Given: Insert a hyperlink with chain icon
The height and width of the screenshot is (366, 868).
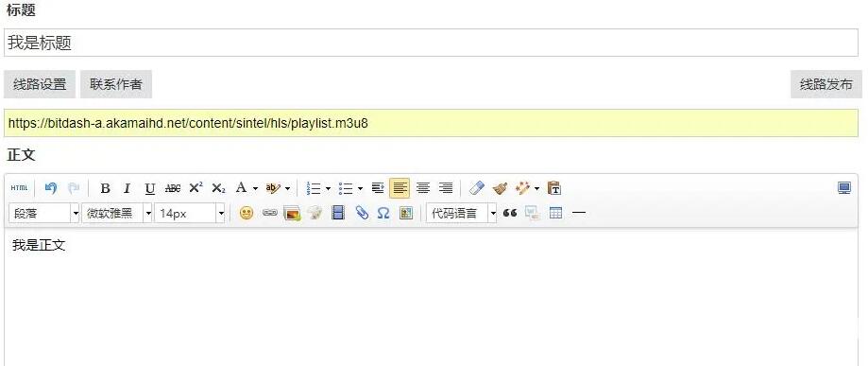Looking at the screenshot, I should click(269, 213).
